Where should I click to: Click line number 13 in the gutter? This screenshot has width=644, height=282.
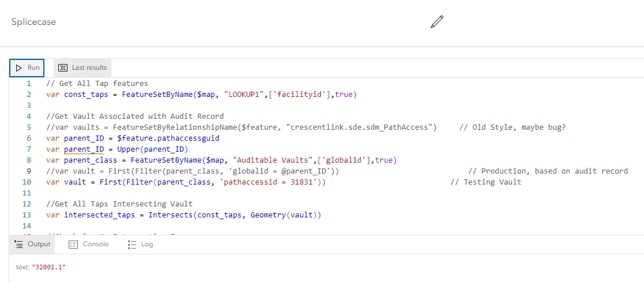pyautogui.click(x=27, y=215)
